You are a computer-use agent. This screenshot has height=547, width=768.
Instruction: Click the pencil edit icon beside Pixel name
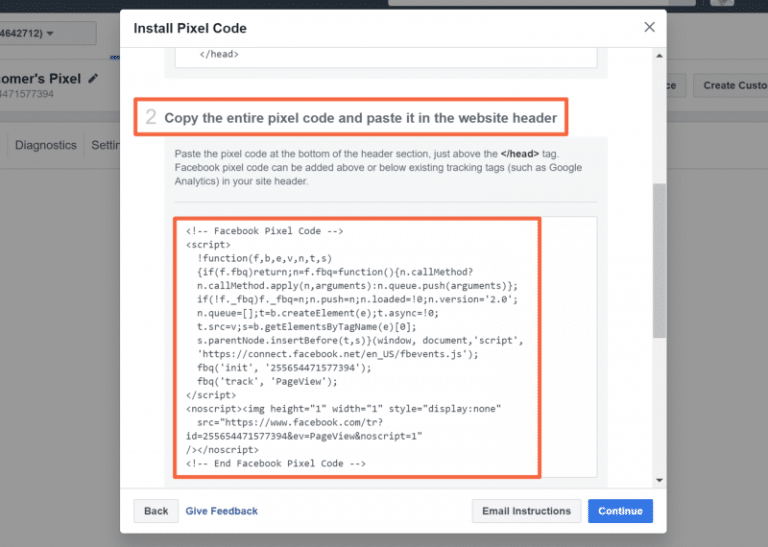(x=93, y=78)
